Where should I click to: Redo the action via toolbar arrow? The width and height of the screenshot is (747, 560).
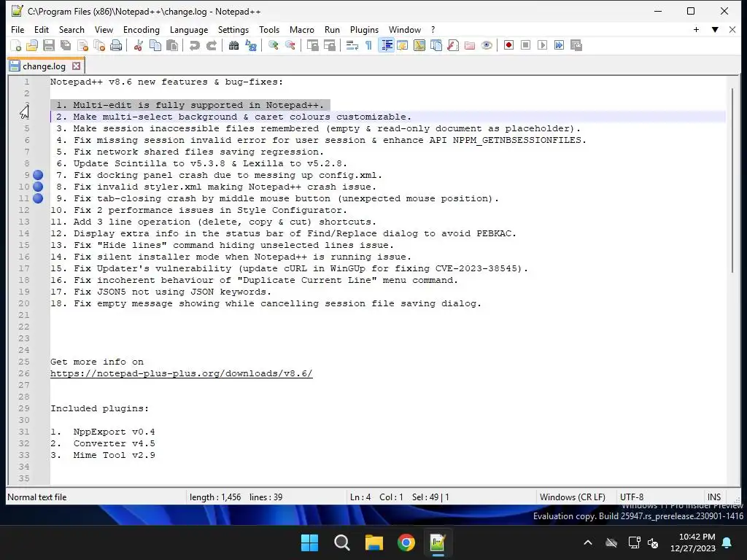tap(212, 46)
